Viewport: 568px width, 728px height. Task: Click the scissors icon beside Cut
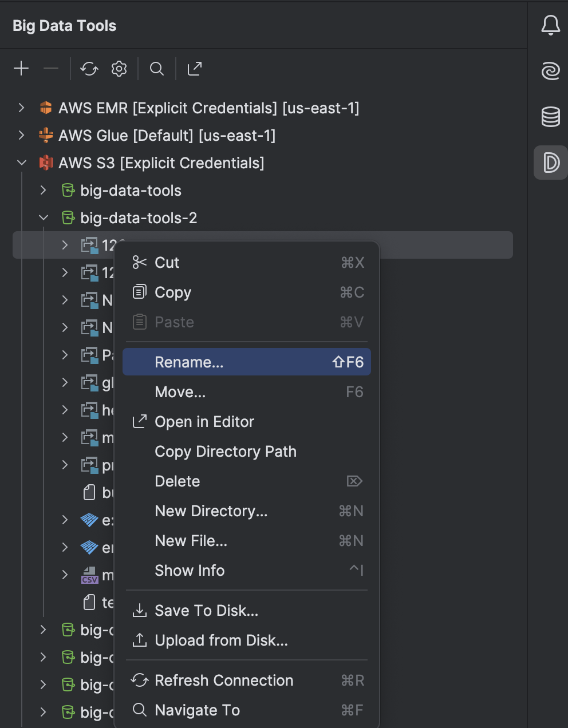(x=140, y=262)
